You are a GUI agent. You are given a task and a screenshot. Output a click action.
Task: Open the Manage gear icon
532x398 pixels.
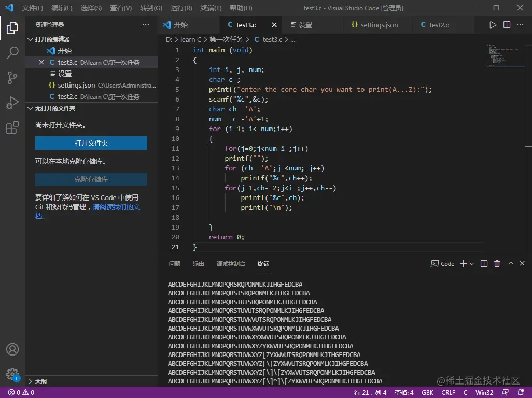(x=12, y=374)
